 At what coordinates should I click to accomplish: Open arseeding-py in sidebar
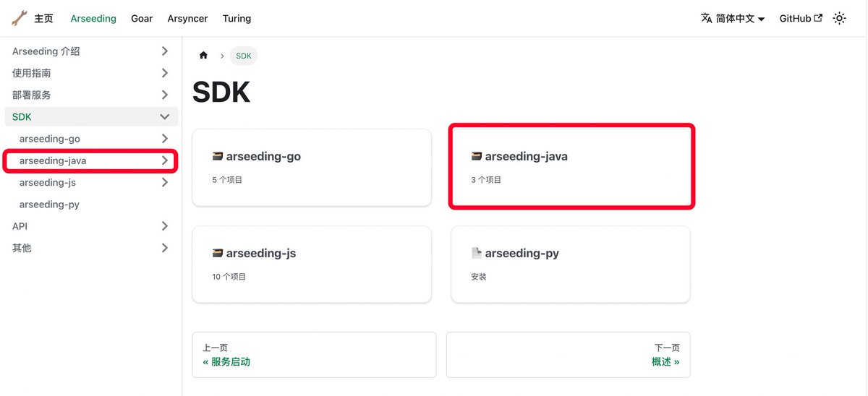tap(49, 205)
